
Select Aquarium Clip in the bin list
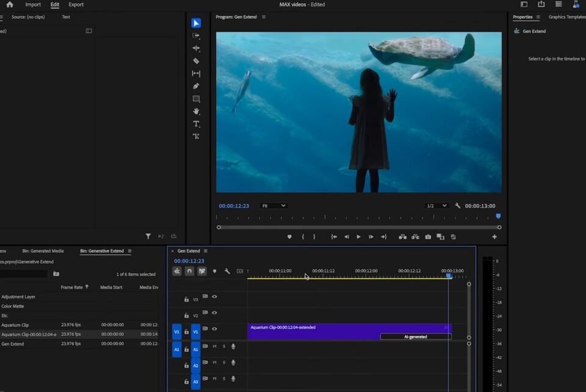[x=15, y=325]
